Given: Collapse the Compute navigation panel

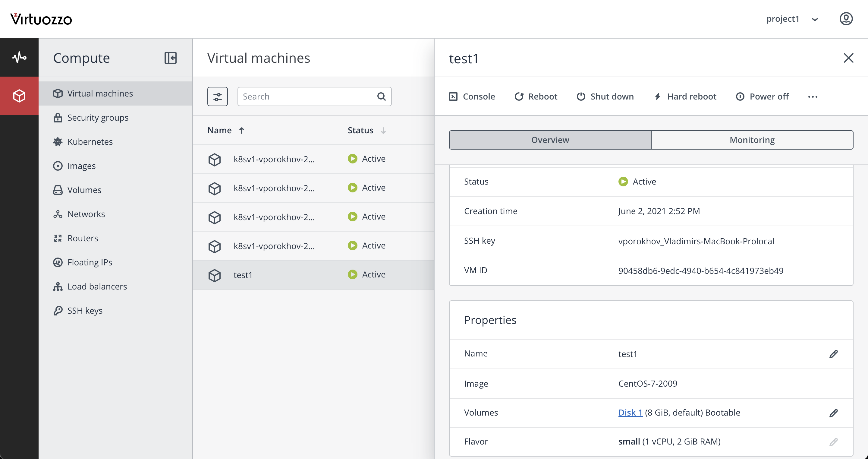Looking at the screenshot, I should pos(171,58).
